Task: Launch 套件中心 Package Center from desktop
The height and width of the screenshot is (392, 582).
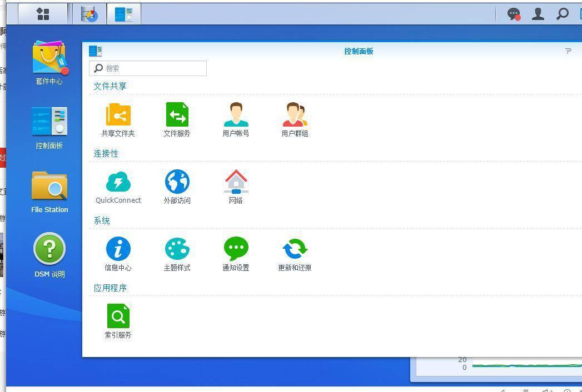Action: 49,58
